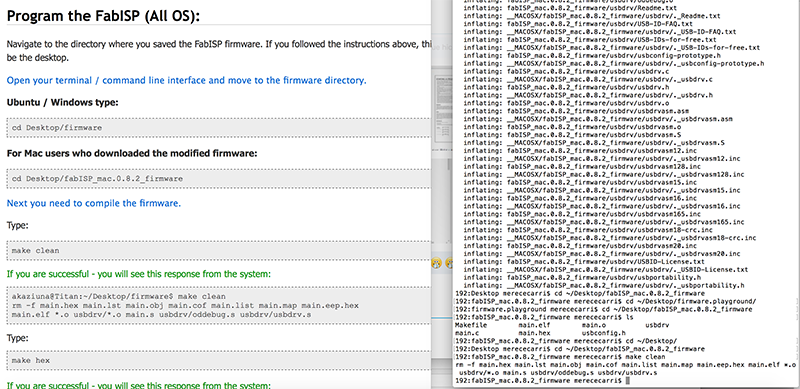Click the web page line starting 'main.elf *.o usbdrv/*.o'
This screenshot has width=800, height=389.
pyautogui.click(x=161, y=315)
